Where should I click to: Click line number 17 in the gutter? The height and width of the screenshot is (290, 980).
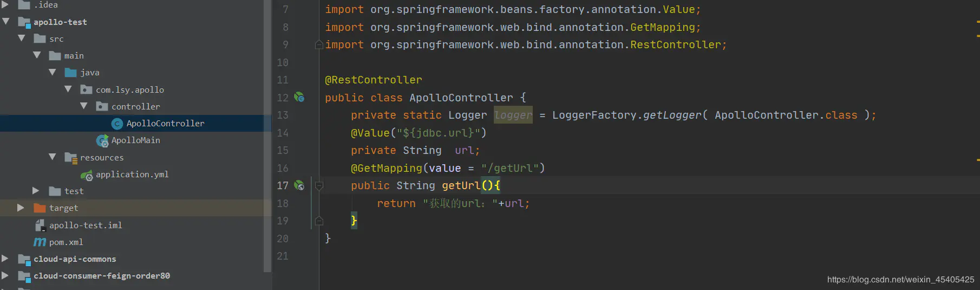(283, 186)
